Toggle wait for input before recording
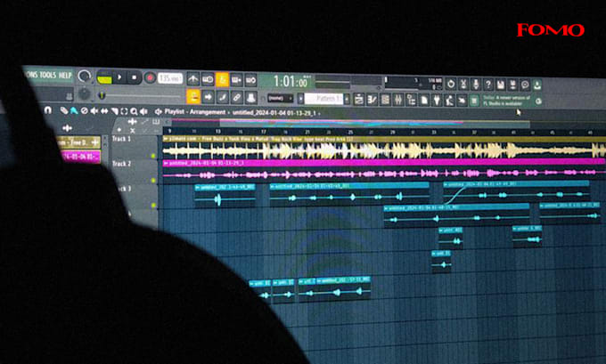 point(208,79)
